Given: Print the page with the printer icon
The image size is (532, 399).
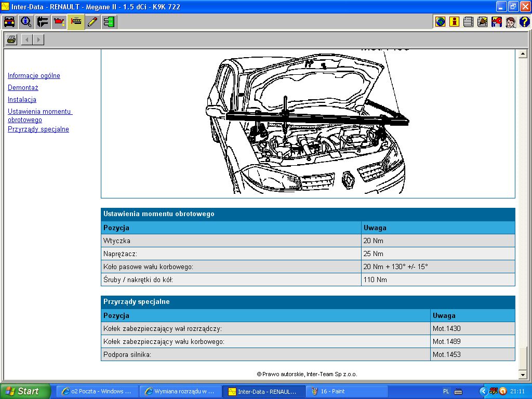Looking at the screenshot, I should [11, 39].
